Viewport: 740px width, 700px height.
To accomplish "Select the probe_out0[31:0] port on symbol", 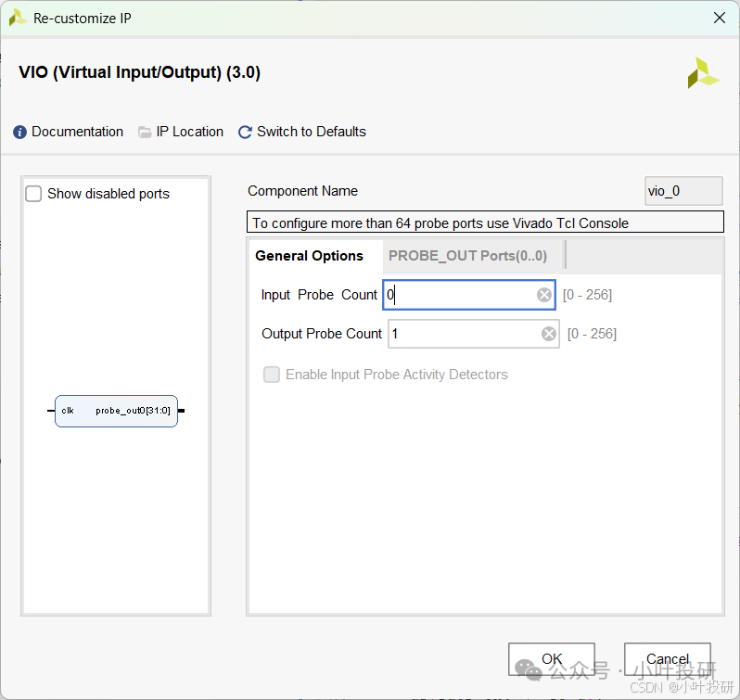I will (133, 410).
